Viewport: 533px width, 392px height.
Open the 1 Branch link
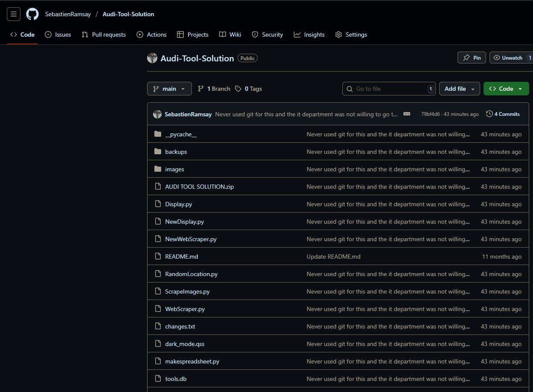(x=214, y=89)
